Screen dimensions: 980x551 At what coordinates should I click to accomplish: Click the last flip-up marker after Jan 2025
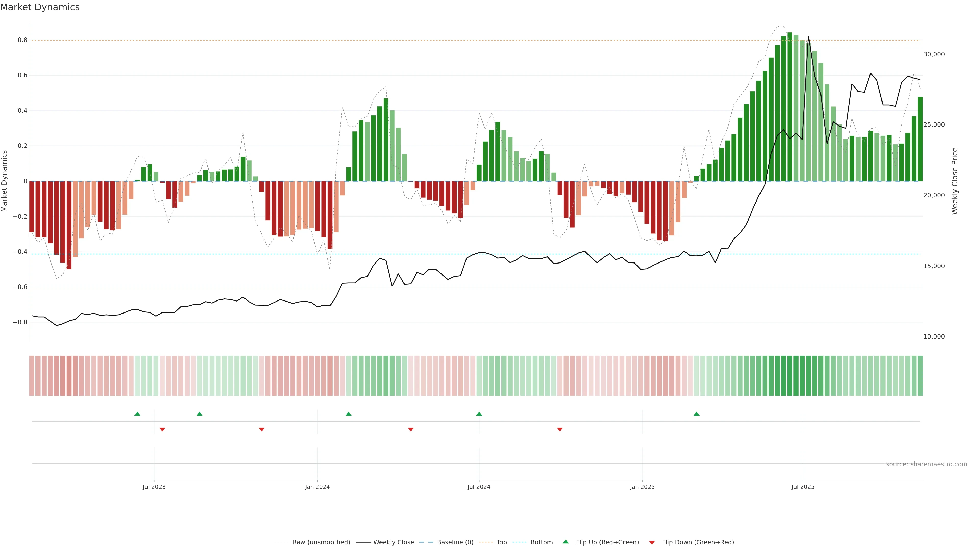point(696,414)
